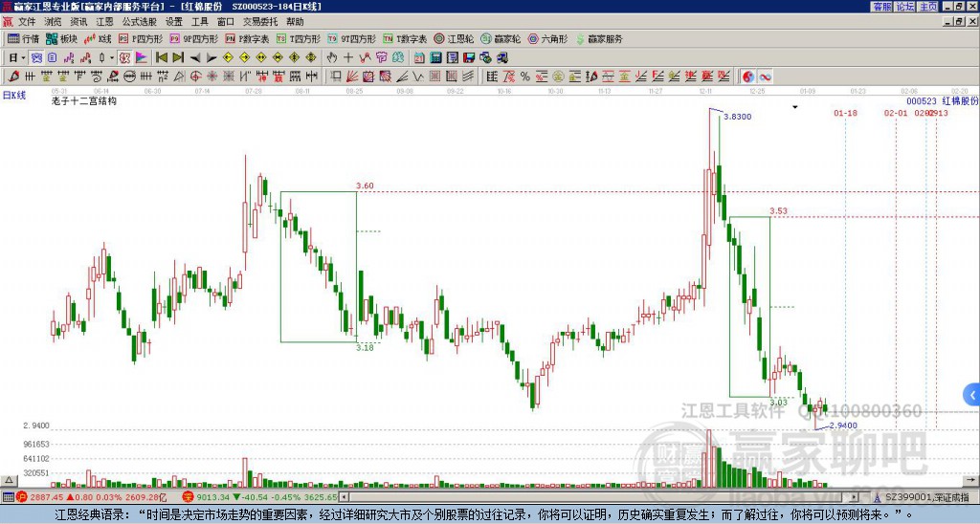Open the 工具 menu
This screenshot has width=980, height=524.
(x=199, y=22)
